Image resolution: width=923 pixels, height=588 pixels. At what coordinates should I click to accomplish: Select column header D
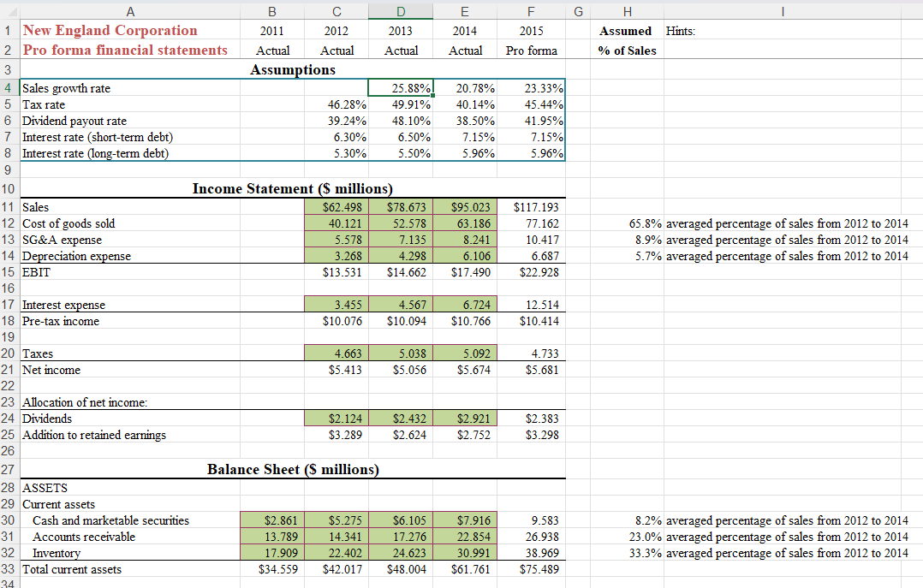(x=401, y=11)
